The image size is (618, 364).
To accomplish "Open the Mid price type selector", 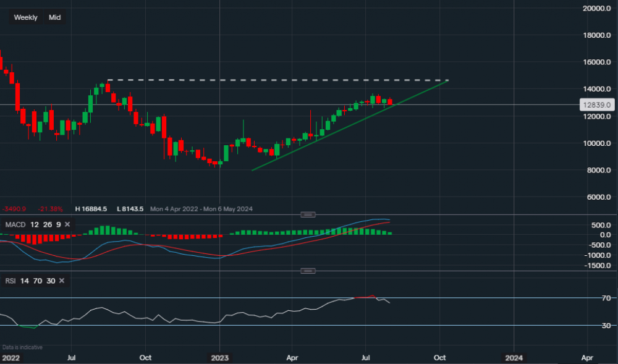I will [54, 17].
